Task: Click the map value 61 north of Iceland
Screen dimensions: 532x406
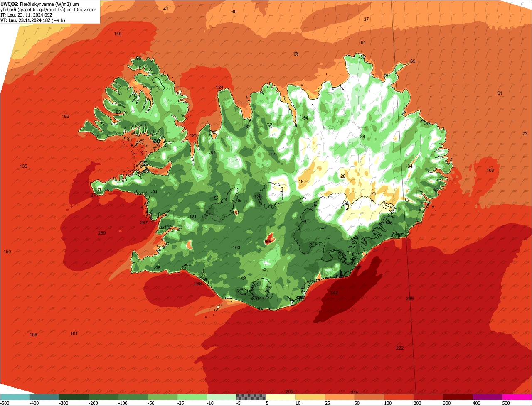Action: click(x=363, y=42)
